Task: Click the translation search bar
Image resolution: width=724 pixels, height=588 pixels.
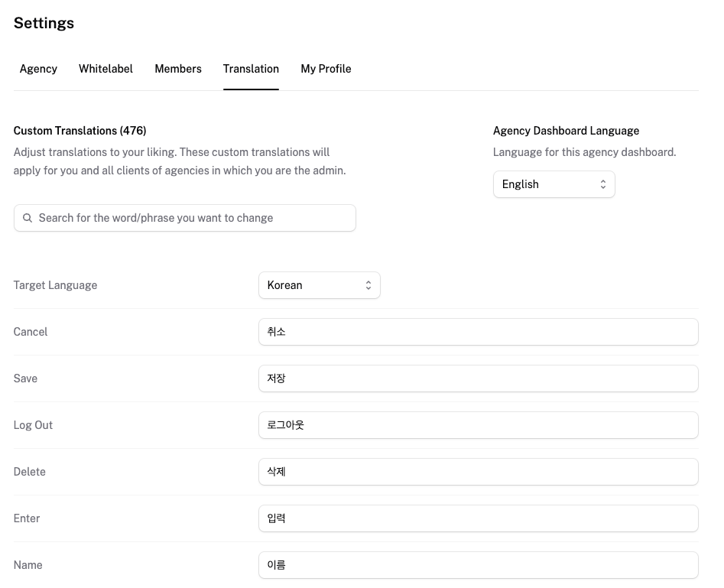Action: coord(184,218)
